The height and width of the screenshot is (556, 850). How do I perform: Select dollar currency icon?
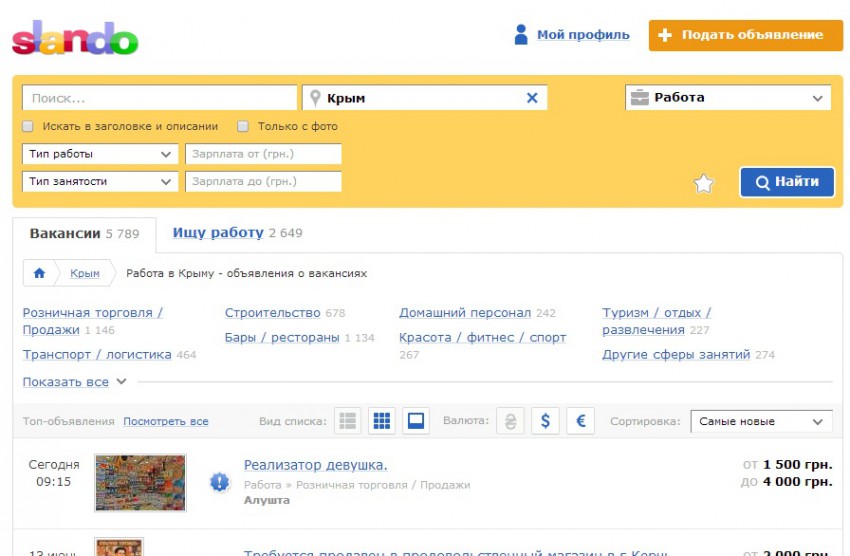tap(545, 421)
